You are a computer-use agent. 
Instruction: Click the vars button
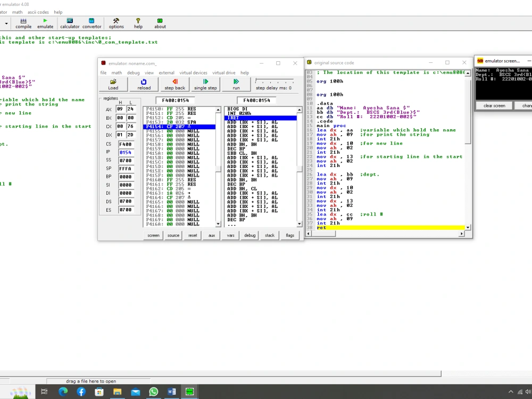[231, 235]
